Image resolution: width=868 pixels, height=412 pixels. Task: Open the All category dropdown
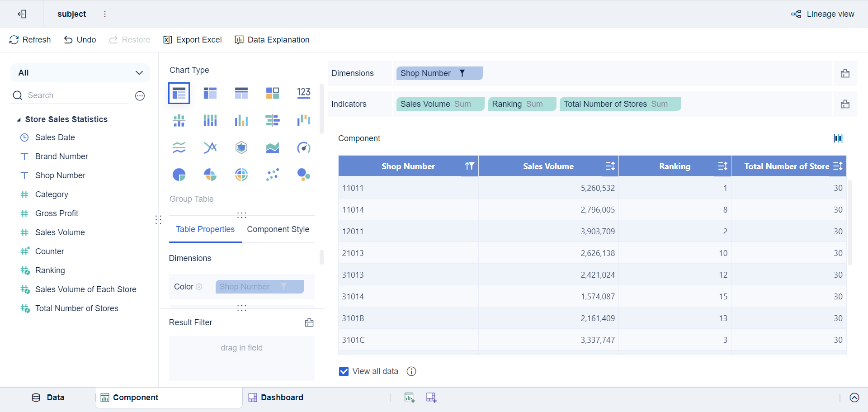click(139, 72)
